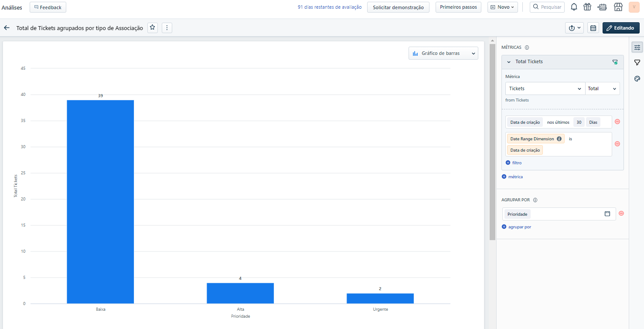644x329 pixels.
Task: Remove the Prioridade grouping
Action: [x=621, y=214]
